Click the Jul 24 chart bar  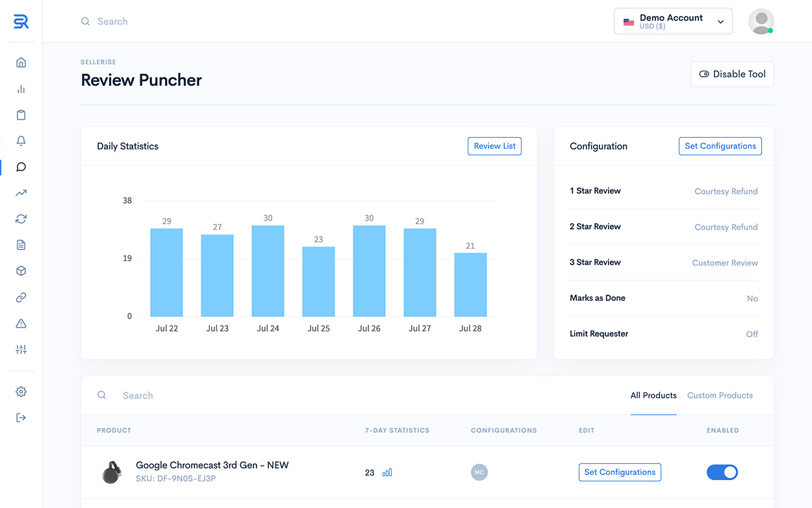[268, 271]
